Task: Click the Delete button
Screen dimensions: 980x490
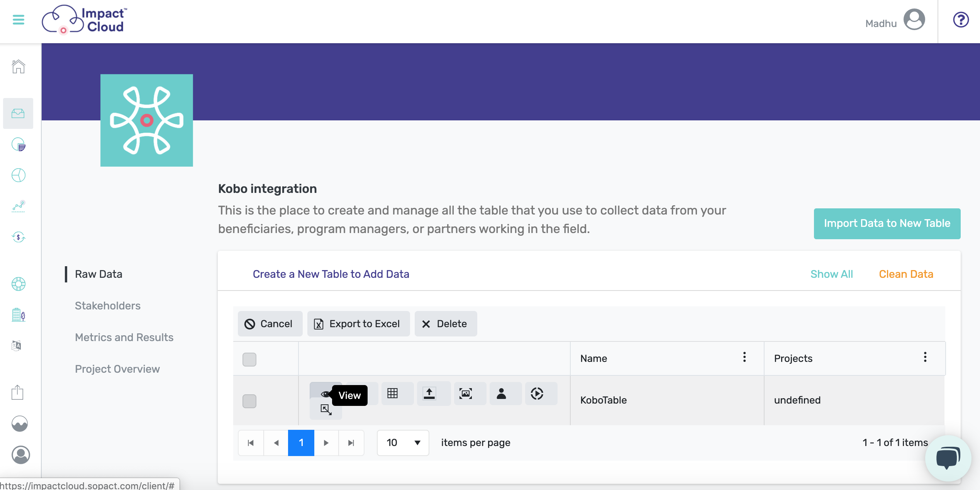Action: tap(446, 324)
